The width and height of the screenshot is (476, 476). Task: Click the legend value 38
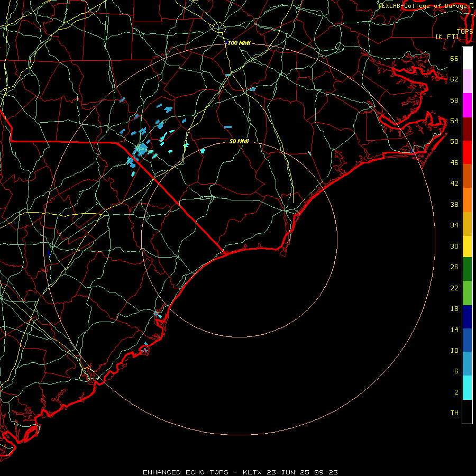pos(454,204)
